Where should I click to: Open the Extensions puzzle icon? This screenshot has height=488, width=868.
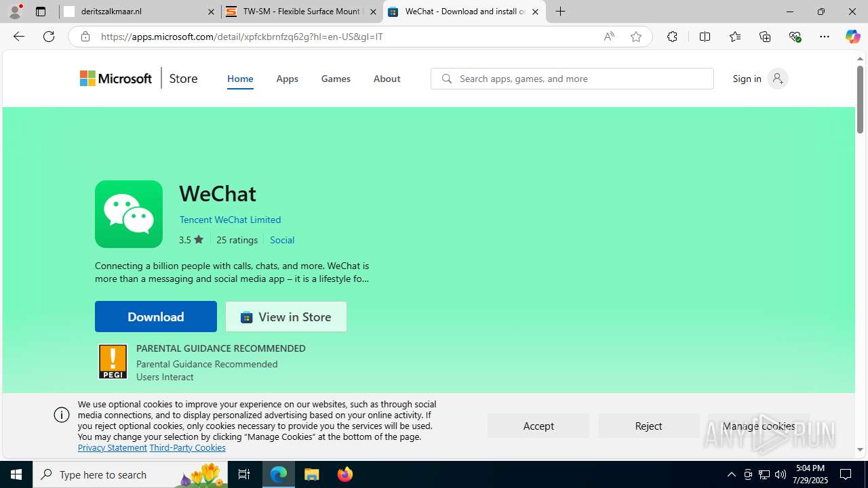672,37
